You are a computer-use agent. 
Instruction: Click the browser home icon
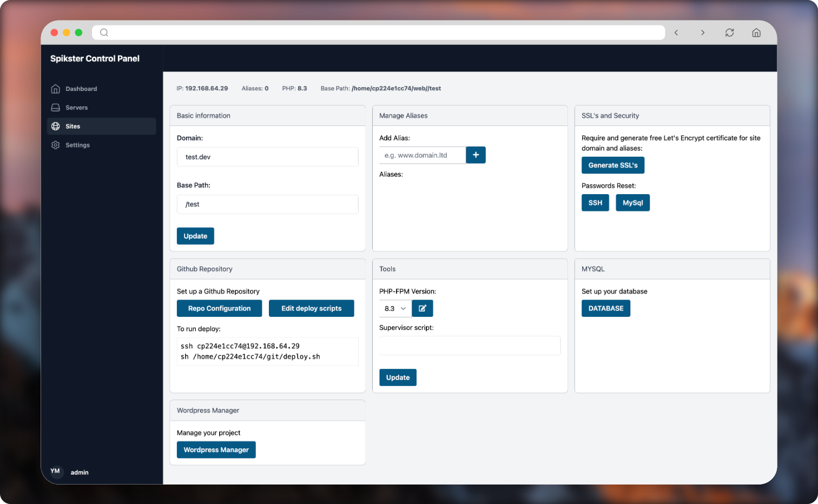756,33
